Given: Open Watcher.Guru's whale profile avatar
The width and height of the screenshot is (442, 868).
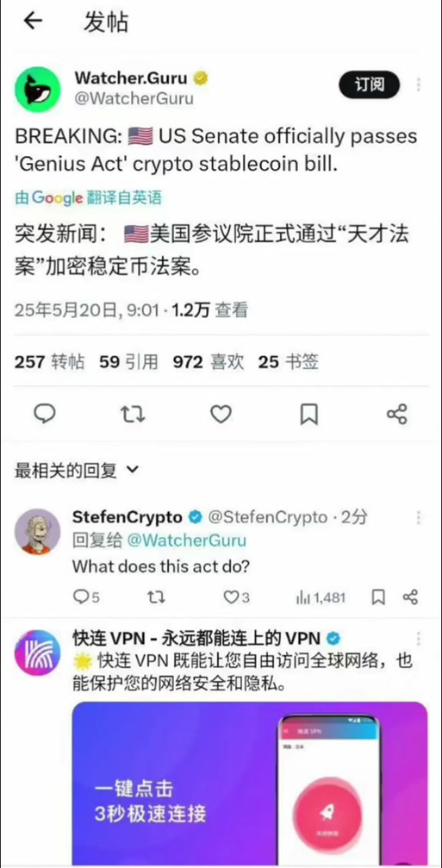Looking at the screenshot, I should tap(37, 90).
